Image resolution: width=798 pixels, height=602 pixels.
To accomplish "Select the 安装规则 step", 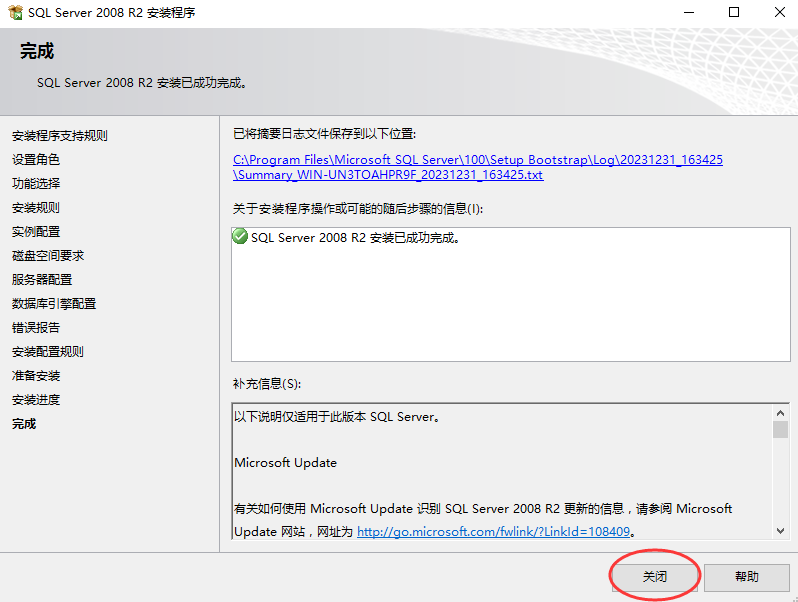I will (36, 208).
